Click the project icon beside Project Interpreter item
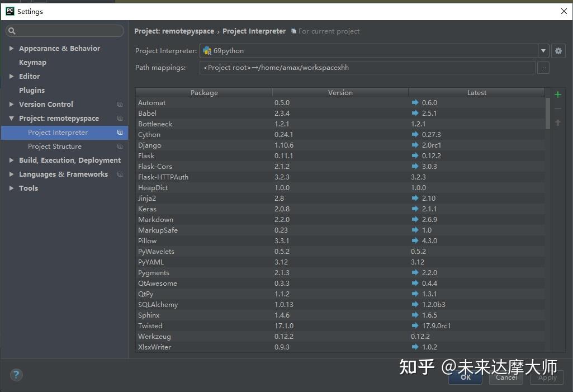573x392 pixels. (x=120, y=133)
